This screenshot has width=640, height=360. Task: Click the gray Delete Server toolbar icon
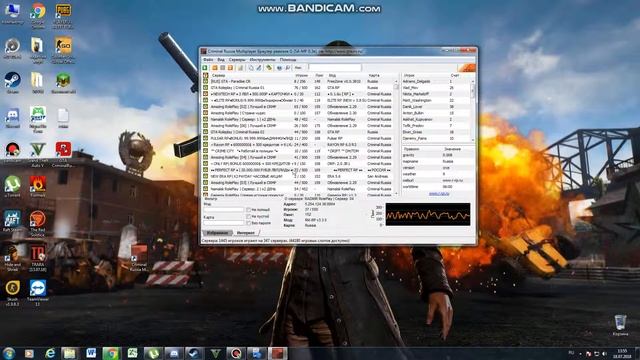[x=222, y=68]
